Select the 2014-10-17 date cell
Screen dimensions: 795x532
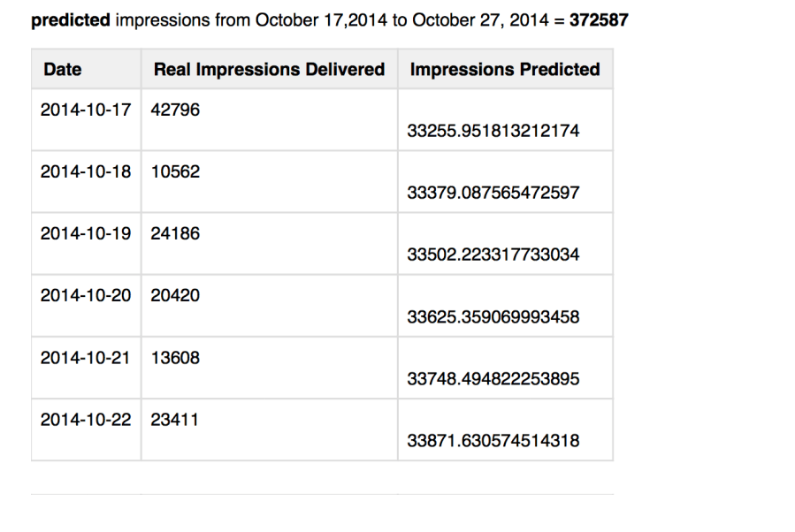[87, 110]
